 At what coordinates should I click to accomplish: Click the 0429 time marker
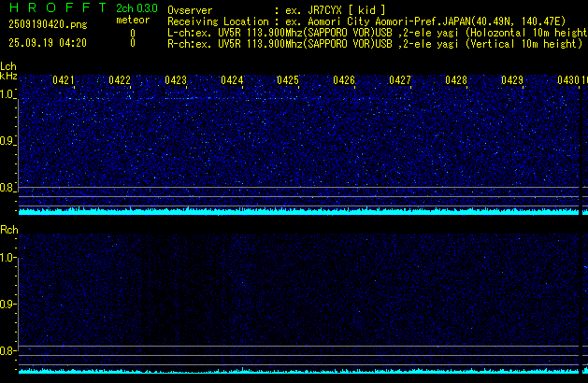point(511,81)
